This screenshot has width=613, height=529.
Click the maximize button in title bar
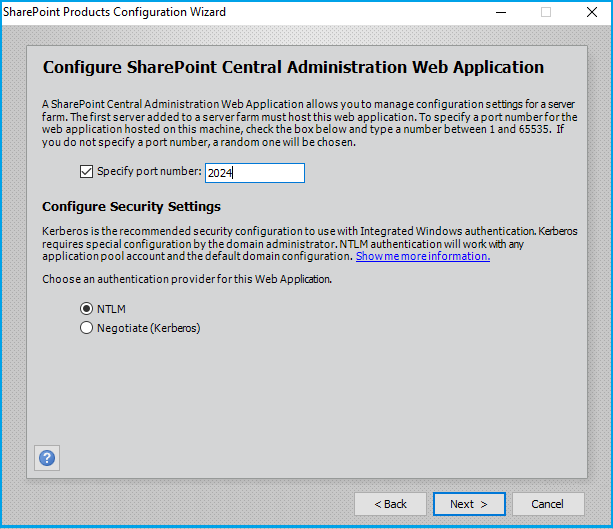546,12
